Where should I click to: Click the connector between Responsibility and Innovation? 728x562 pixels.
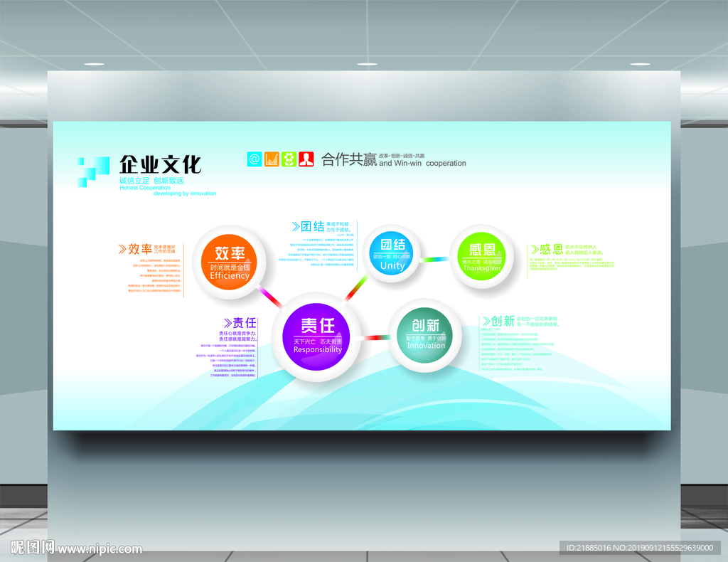[377, 338]
